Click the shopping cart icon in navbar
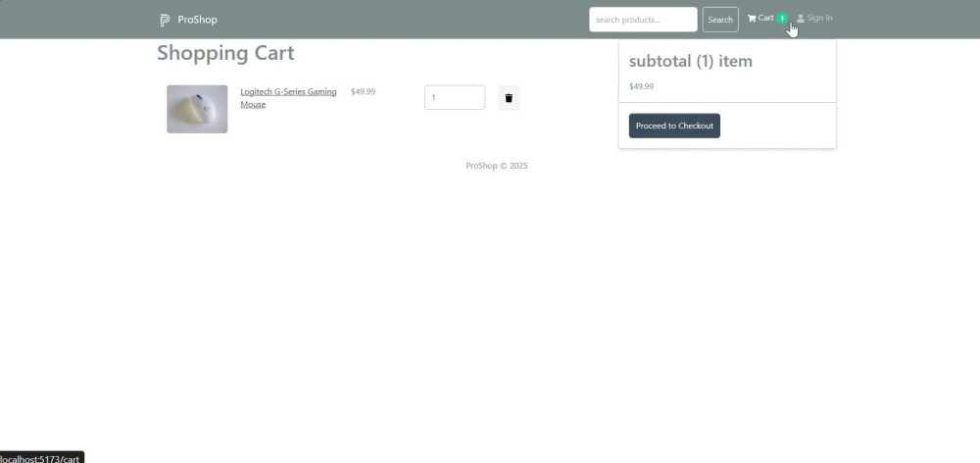This screenshot has height=463, width=980. coord(752,18)
